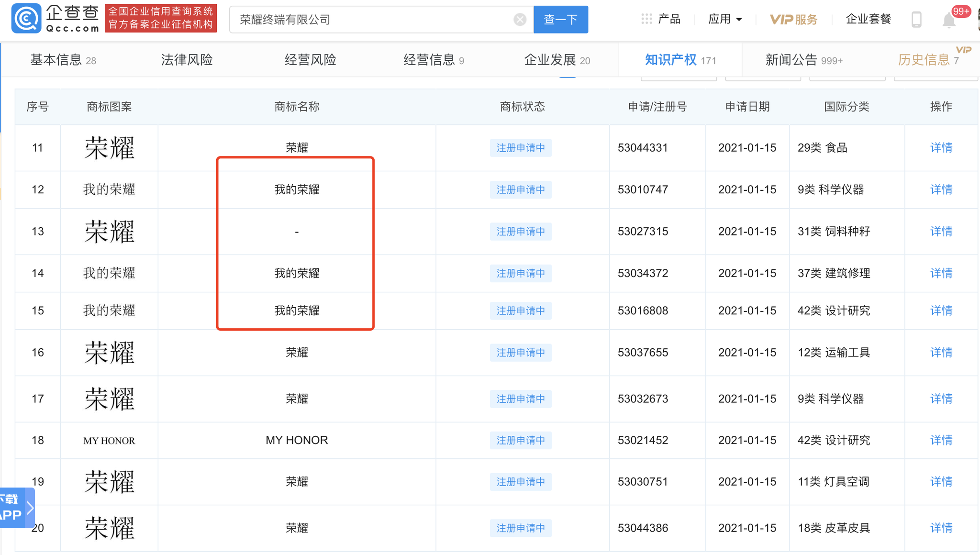Viewport: 980px width, 555px height.
Task: Open 详情 for application 53010747
Action: pos(941,189)
